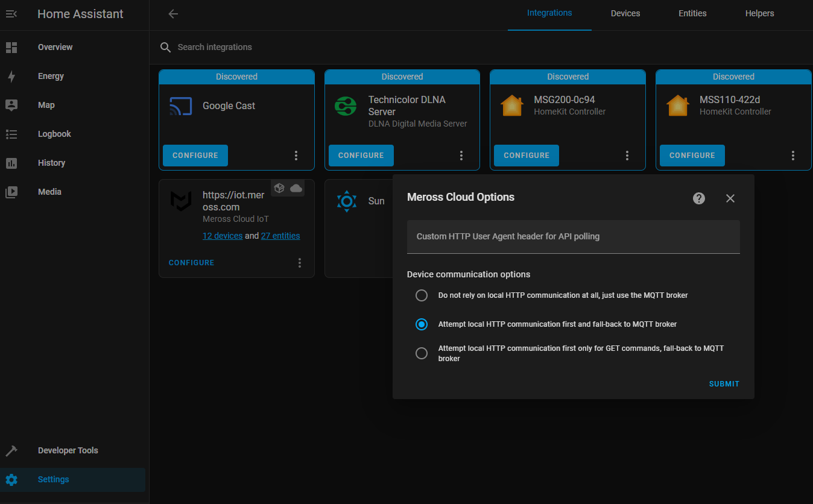
Task: Open the Energy panel in sidebar
Action: [x=72, y=76]
